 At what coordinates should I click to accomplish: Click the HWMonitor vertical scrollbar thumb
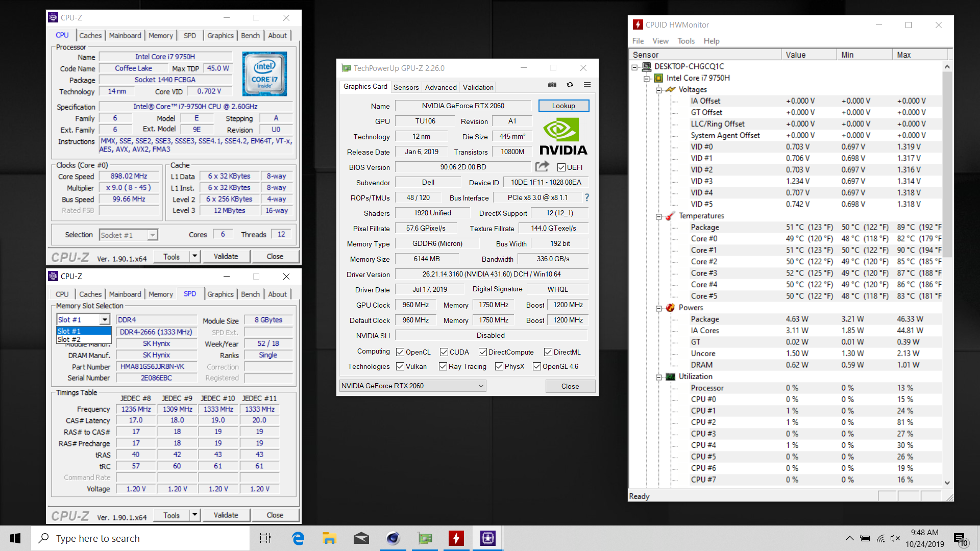[x=947, y=164]
